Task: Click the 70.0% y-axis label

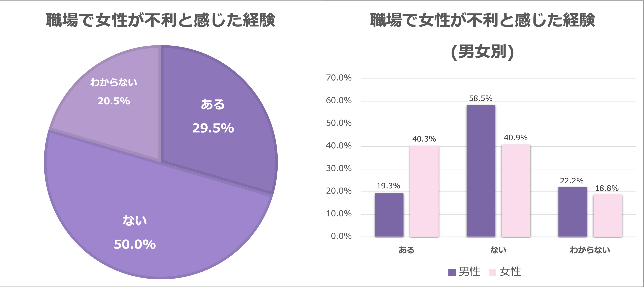Action: tap(339, 78)
